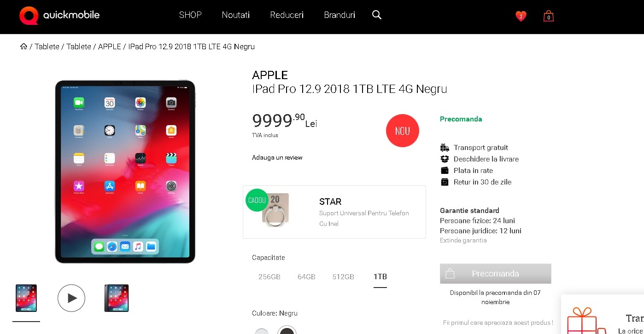This screenshot has width=644, height=334.
Task: Click the red NOU badge
Action: tap(403, 131)
